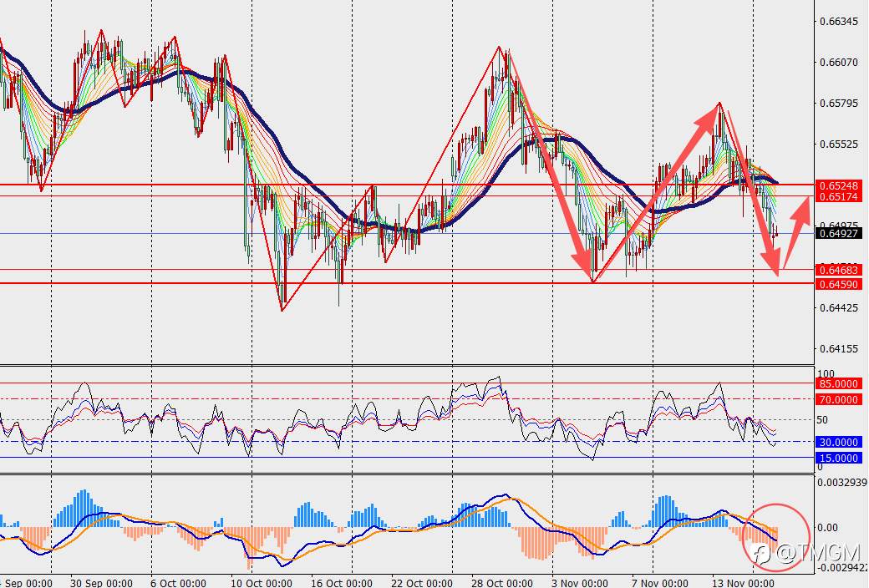Click the 22 Oct 00:00 date label
The height and width of the screenshot is (588, 869).
coord(421,583)
